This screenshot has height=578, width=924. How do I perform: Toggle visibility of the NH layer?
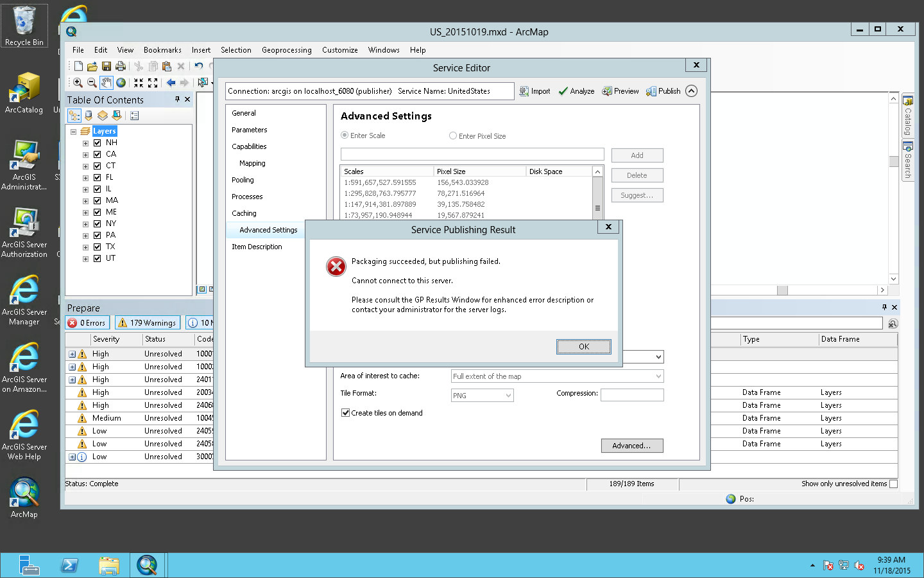[x=98, y=143]
